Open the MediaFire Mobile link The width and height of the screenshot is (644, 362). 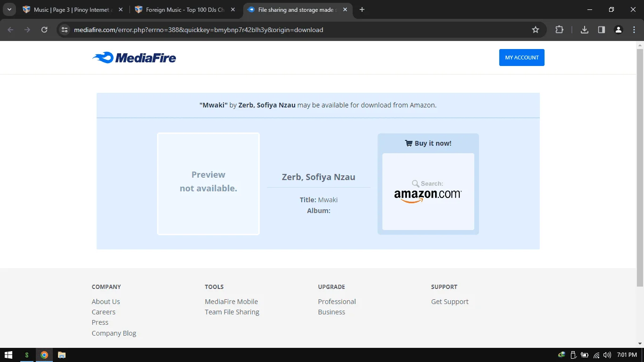[231, 302]
